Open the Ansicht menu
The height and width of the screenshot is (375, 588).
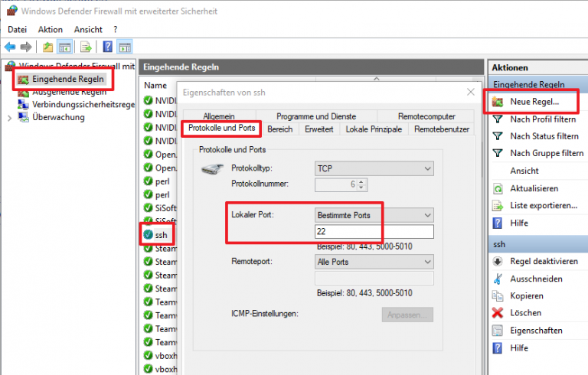click(x=88, y=29)
